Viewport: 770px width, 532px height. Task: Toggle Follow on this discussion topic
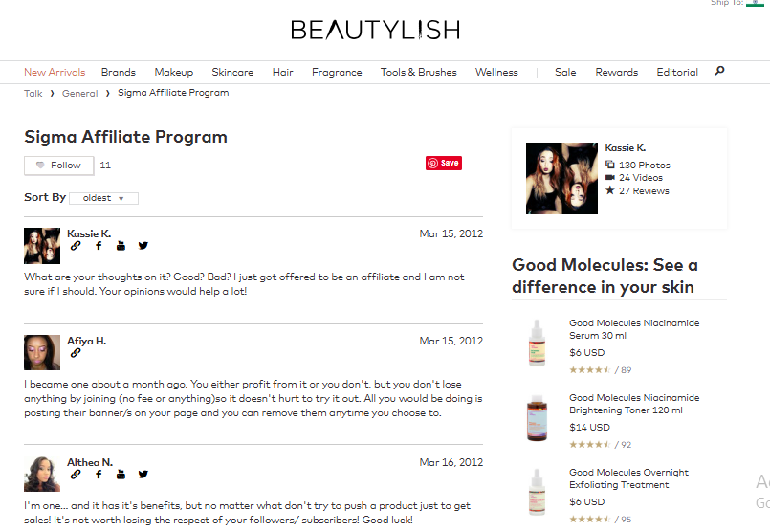pyautogui.click(x=59, y=166)
